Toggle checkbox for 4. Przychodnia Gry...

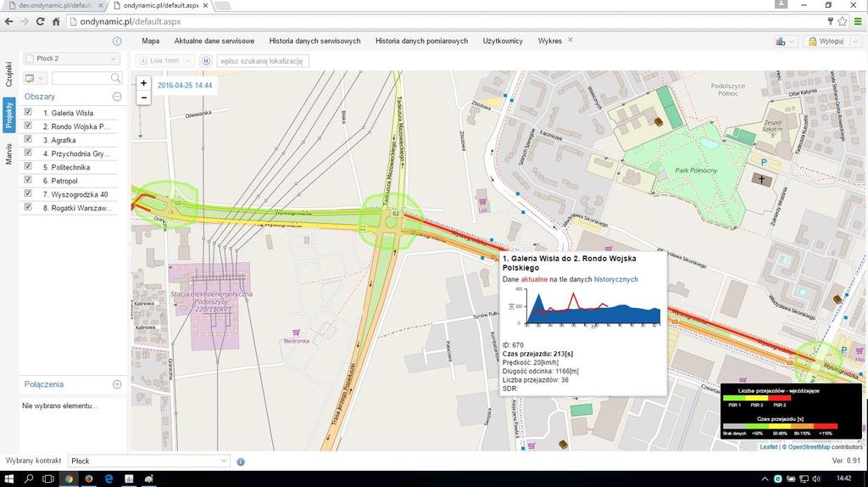[28, 153]
